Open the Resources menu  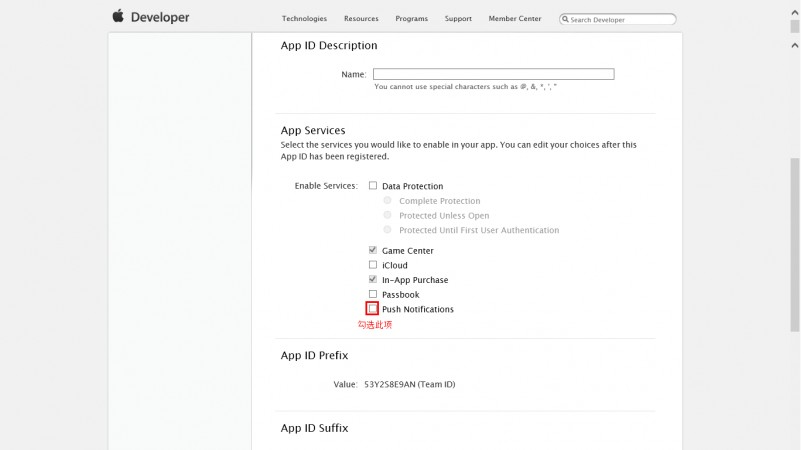361,18
